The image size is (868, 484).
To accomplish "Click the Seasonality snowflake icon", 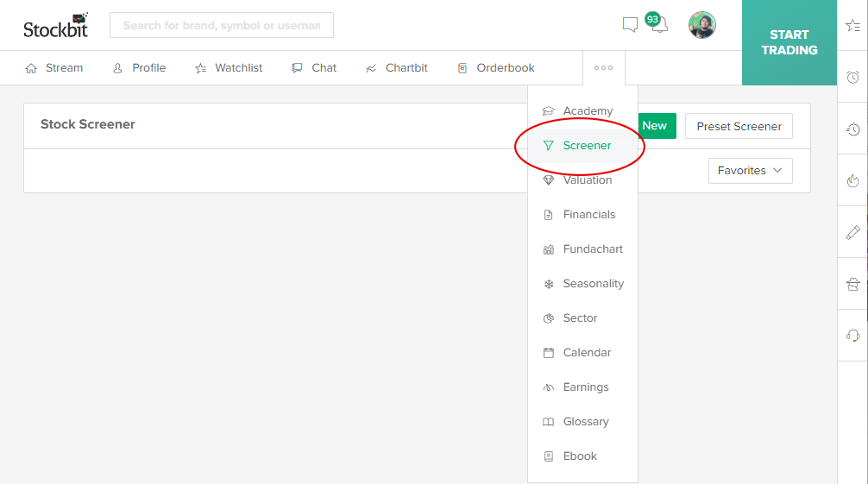I will coord(549,284).
